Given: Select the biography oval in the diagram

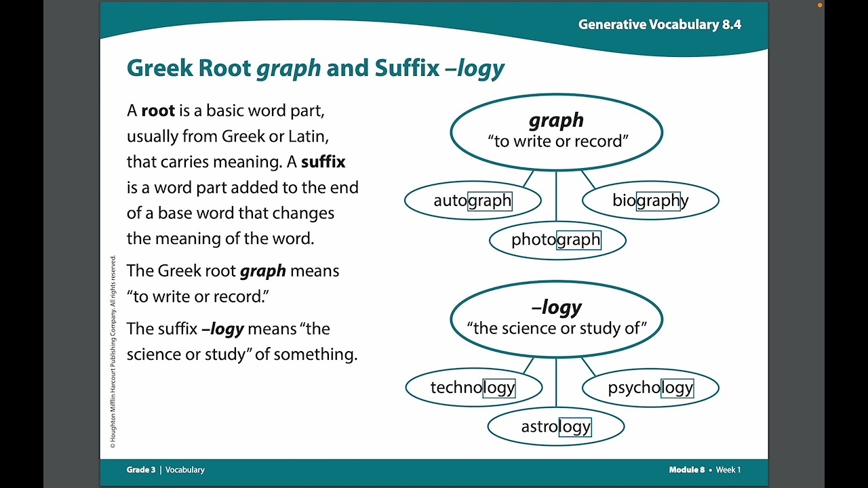Looking at the screenshot, I should coord(650,201).
